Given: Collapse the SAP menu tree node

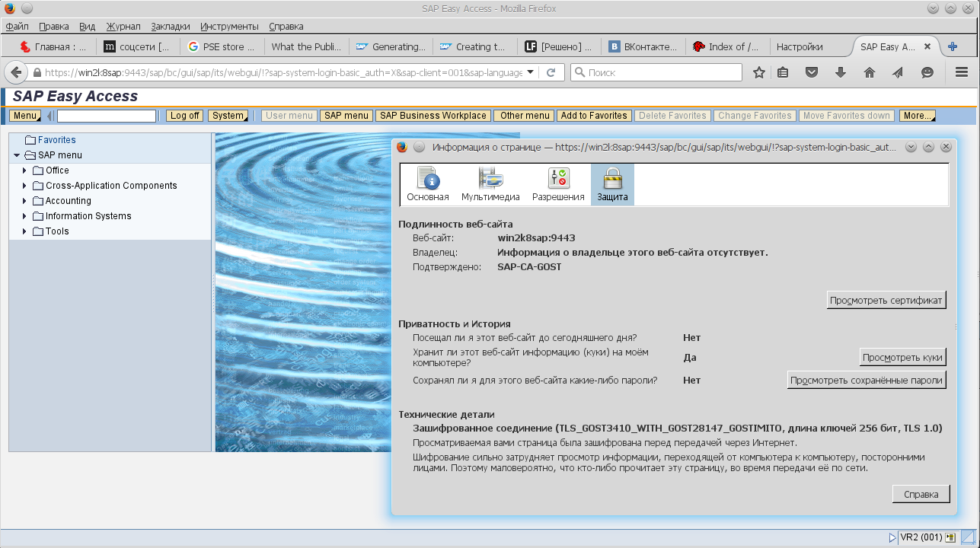Looking at the screenshot, I should [x=17, y=155].
